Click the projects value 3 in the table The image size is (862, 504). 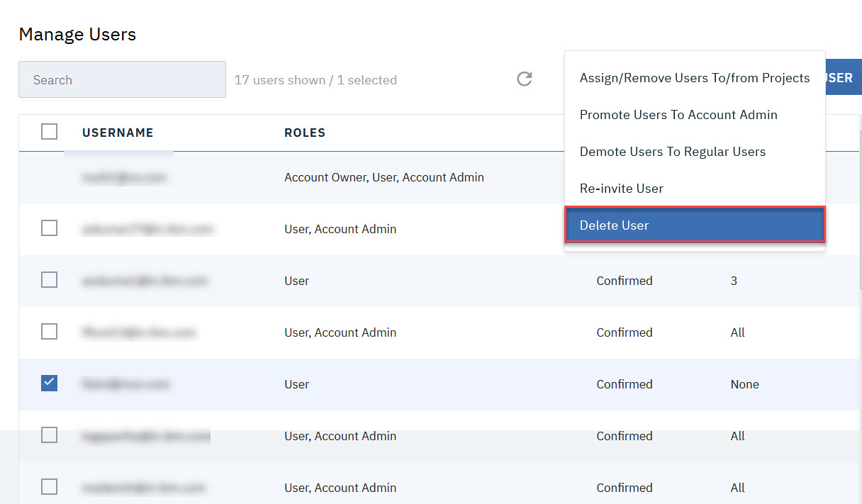(734, 281)
